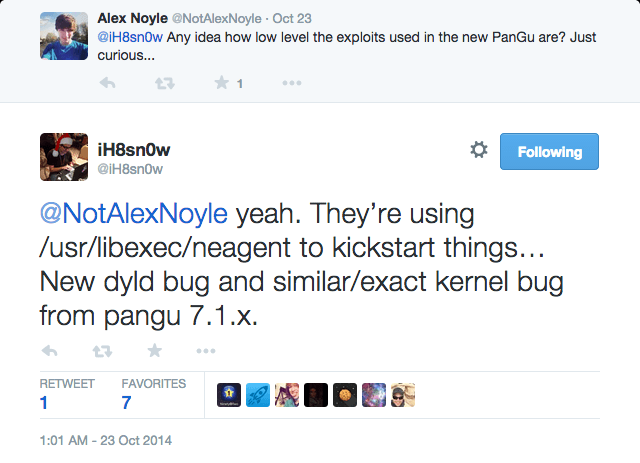Favorite Alex Noyle's tweet
This screenshot has height=463, width=640.
click(x=222, y=84)
